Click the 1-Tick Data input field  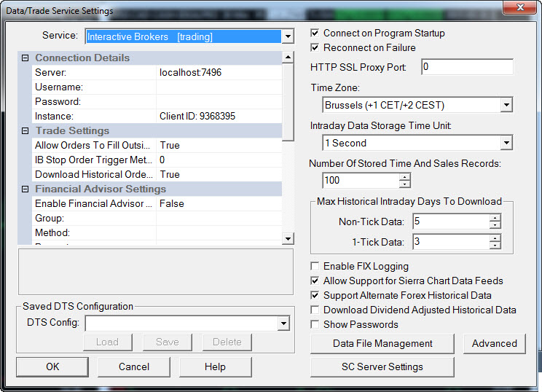coord(451,242)
